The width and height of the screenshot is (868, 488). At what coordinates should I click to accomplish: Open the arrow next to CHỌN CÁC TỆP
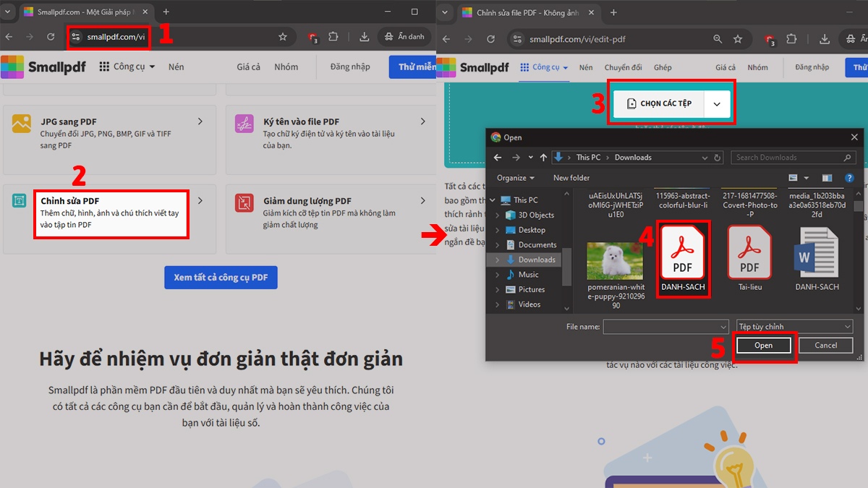click(x=717, y=103)
